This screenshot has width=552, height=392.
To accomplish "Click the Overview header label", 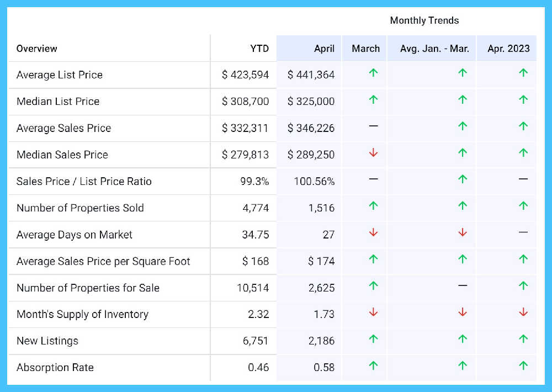I will 37,49.
